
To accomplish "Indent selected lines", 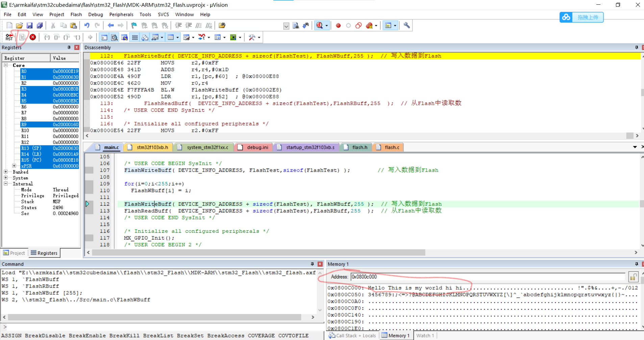I will pos(178,25).
